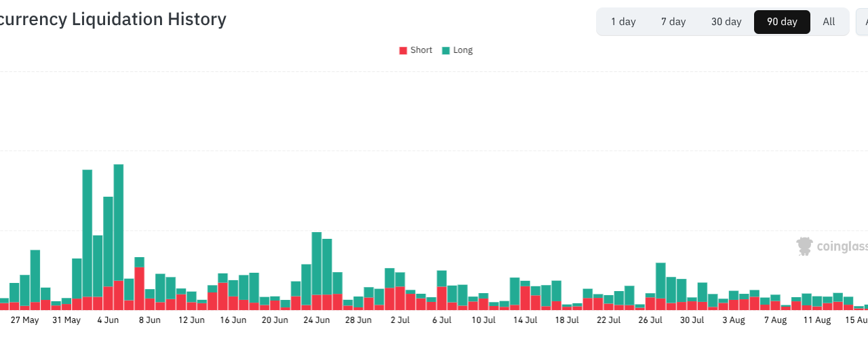Click the tall green bar near 26 Jul

(x=660, y=280)
